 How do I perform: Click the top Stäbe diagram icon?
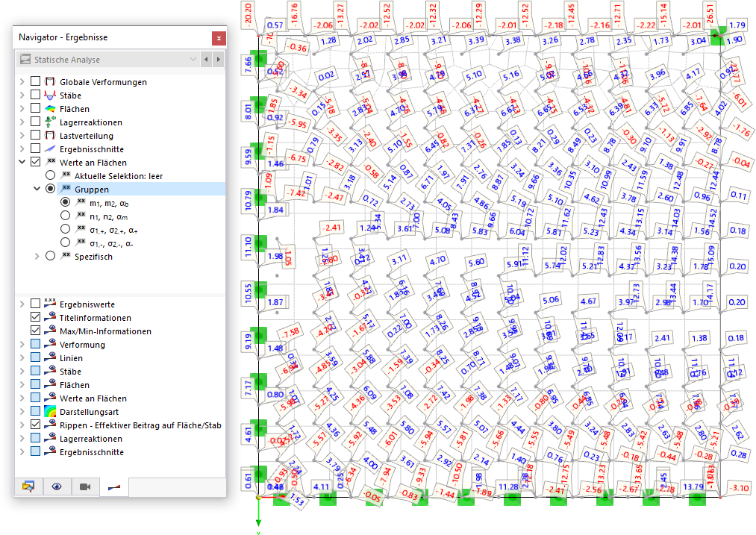50,95
